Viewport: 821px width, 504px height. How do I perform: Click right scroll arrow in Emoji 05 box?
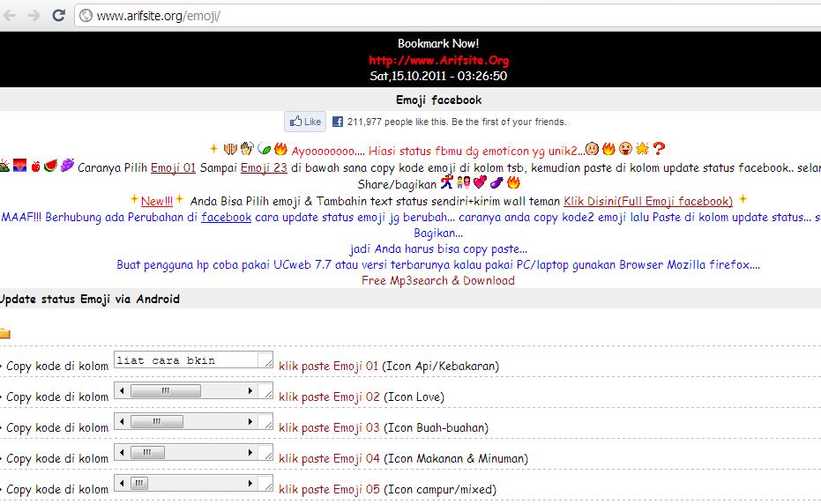[250, 484]
